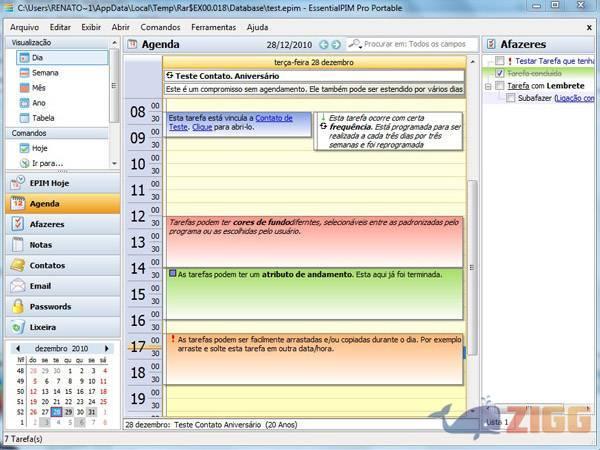
Task: Advance mini calendar to next month
Action: pyautogui.click(x=107, y=348)
